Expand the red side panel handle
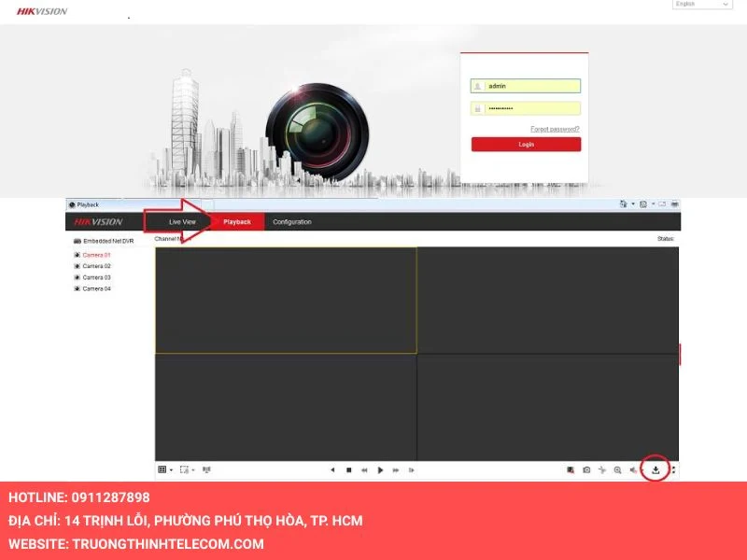The width and height of the screenshot is (747, 560). [x=680, y=355]
